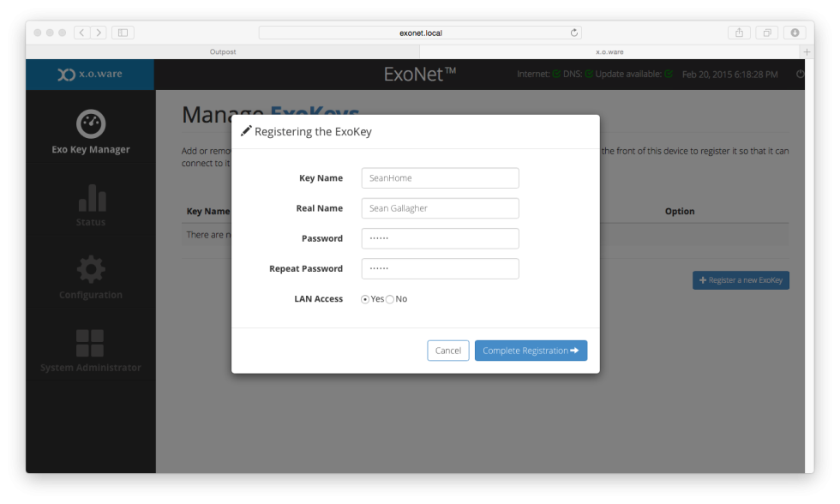Open Safari's Downloads button

[x=795, y=32]
